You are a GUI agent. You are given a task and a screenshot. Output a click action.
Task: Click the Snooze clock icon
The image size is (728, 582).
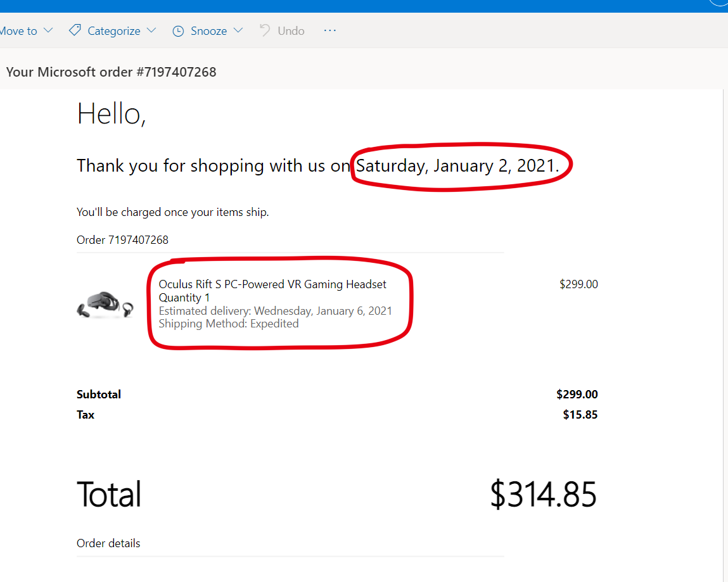click(178, 31)
